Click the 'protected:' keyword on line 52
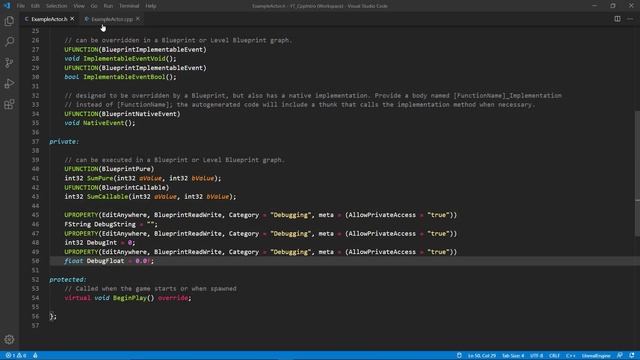 click(68, 280)
